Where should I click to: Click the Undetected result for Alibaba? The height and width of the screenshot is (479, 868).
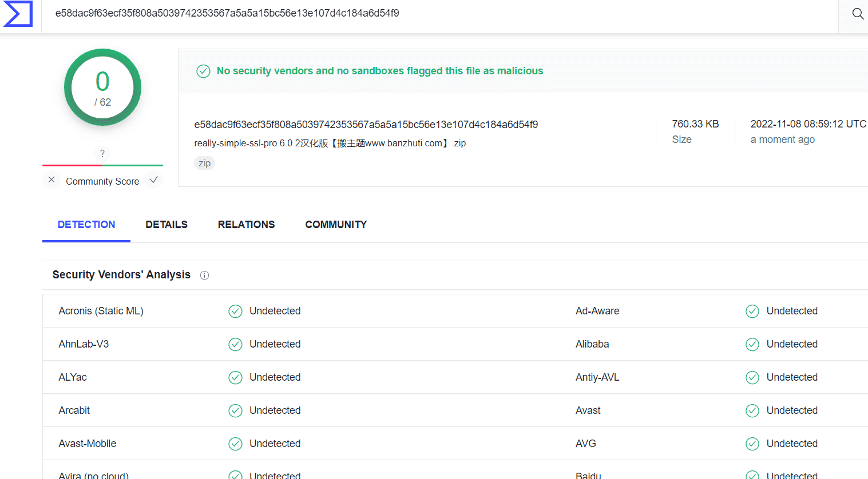pos(792,344)
